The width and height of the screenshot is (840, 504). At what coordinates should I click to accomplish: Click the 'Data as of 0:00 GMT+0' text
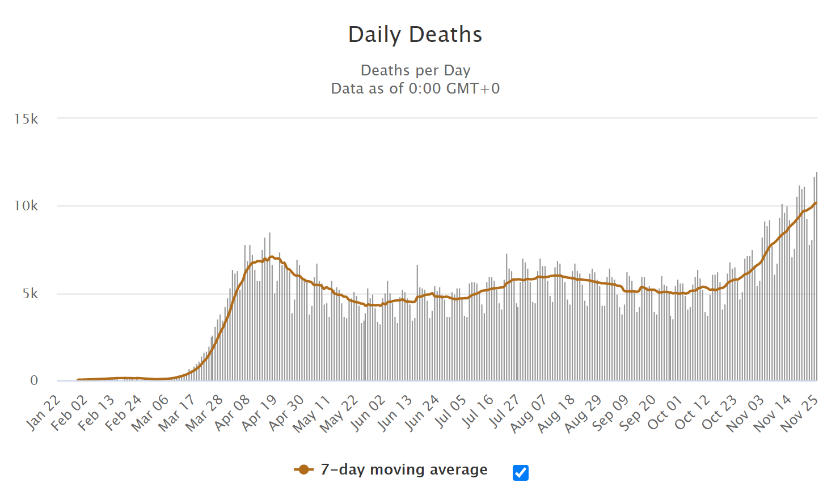(x=415, y=88)
